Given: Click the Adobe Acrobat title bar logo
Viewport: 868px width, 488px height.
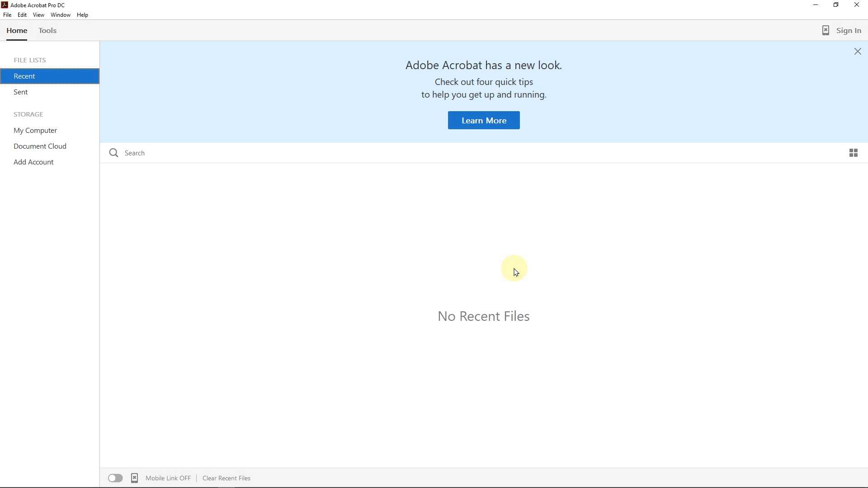Looking at the screenshot, I should click(x=5, y=5).
